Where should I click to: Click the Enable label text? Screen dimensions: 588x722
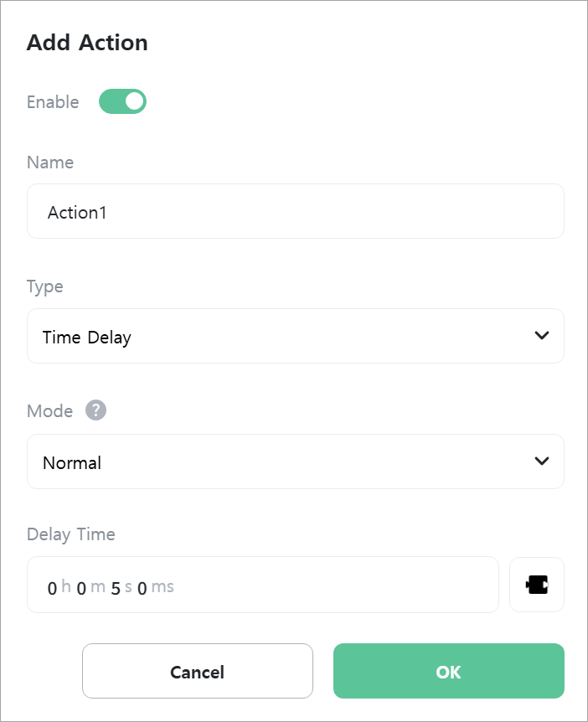pyautogui.click(x=53, y=101)
